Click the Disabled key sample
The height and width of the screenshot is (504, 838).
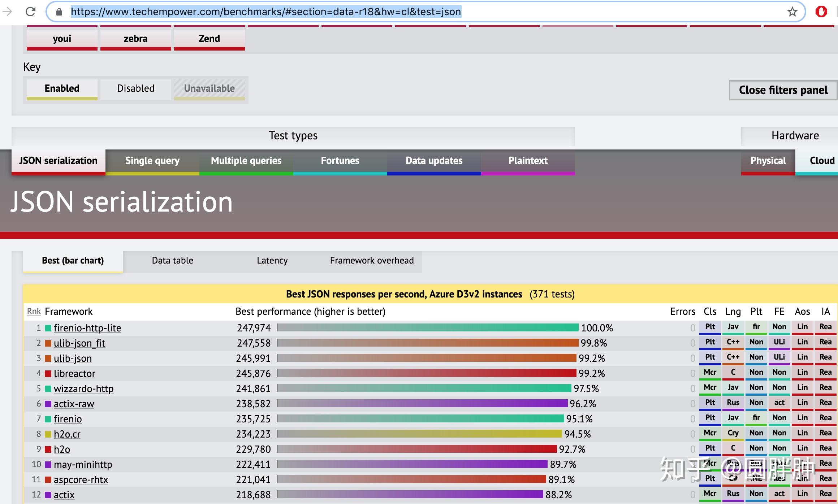point(136,89)
